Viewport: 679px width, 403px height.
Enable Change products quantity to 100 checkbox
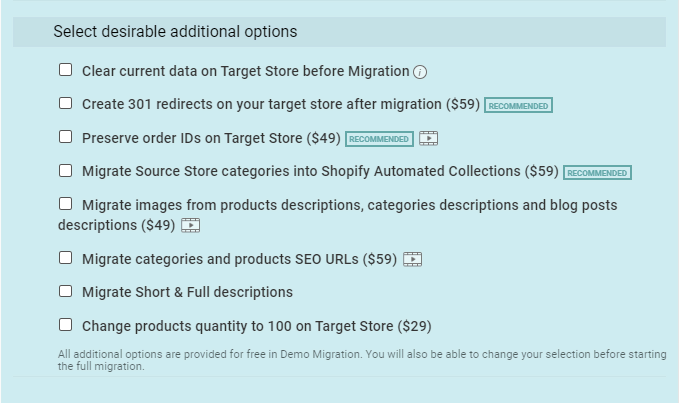tap(66, 325)
